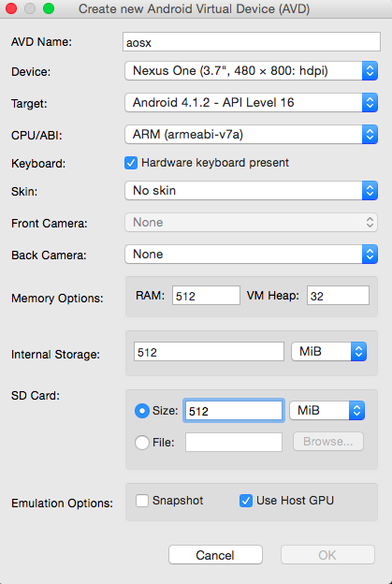Click the Emulation Options label
Image resolution: width=392 pixels, height=584 pixels.
(62, 504)
